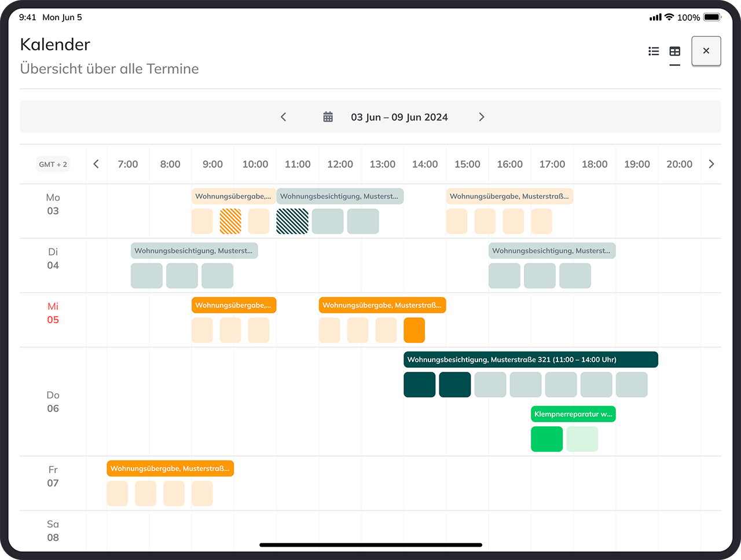This screenshot has width=741, height=560.
Task: Click first dark teal slot on Thursday
Action: [419, 385]
